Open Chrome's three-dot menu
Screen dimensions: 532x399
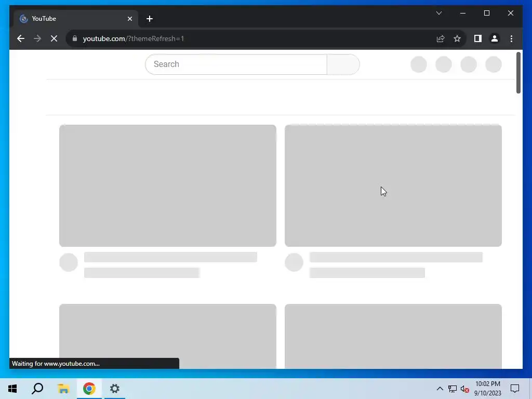point(511,38)
